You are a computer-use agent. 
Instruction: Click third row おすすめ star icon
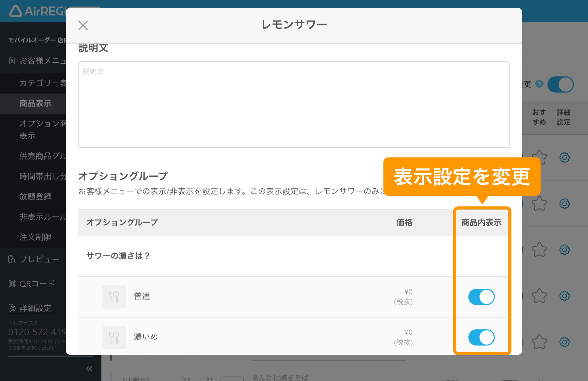[x=539, y=250]
